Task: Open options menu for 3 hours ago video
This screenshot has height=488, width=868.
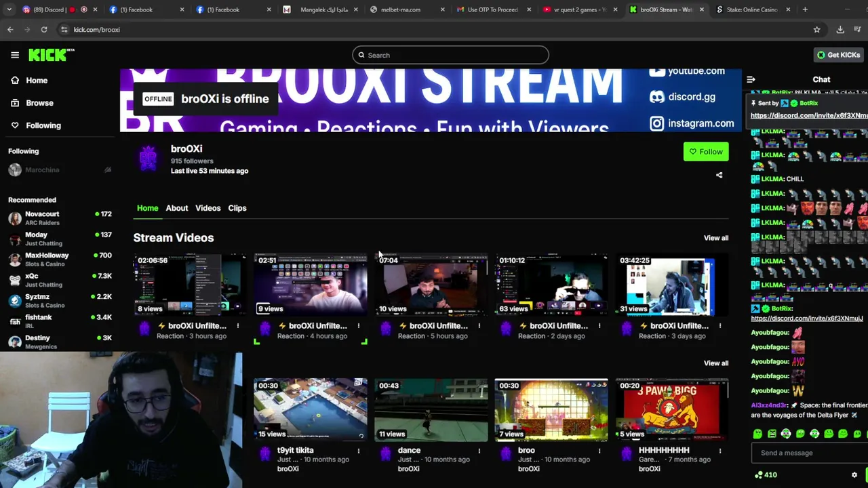Action: pos(238,326)
